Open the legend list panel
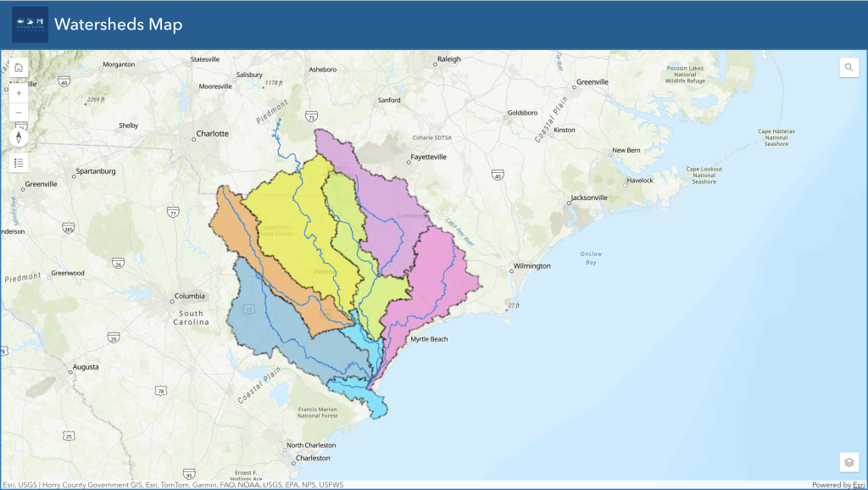The image size is (868, 490). (x=19, y=162)
